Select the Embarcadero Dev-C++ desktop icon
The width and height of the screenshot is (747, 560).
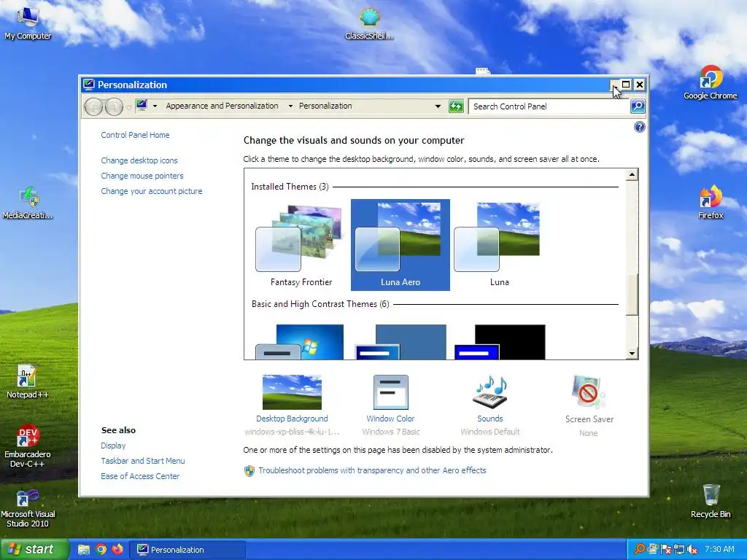point(28,446)
